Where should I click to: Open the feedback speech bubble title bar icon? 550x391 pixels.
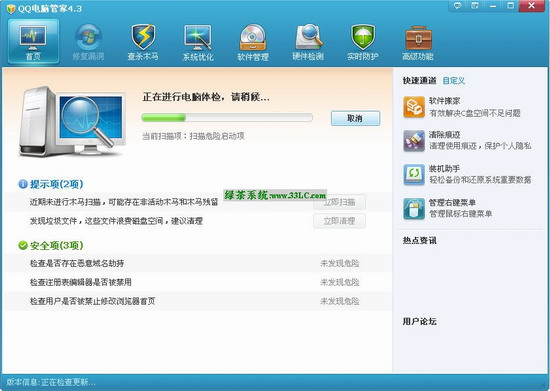tap(457, 6)
